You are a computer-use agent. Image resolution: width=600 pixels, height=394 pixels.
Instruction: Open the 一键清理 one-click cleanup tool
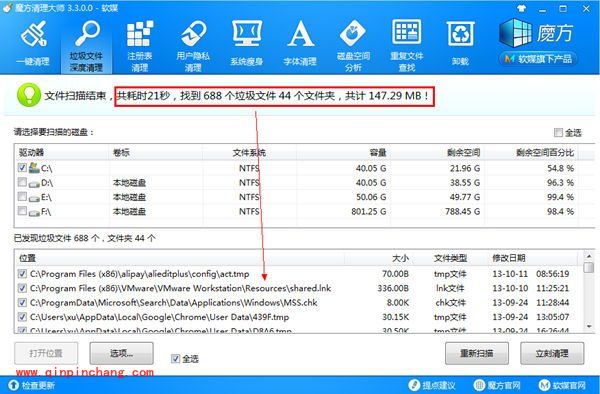click(x=33, y=44)
